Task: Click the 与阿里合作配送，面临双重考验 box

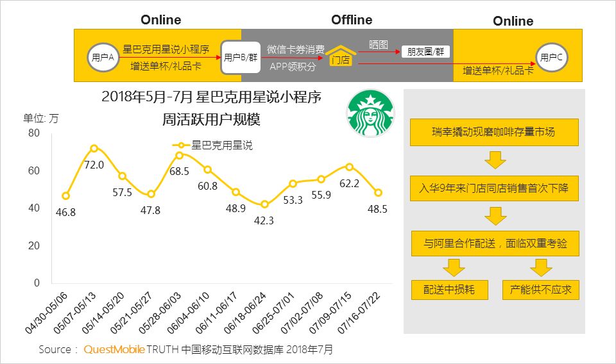Action: (x=495, y=244)
